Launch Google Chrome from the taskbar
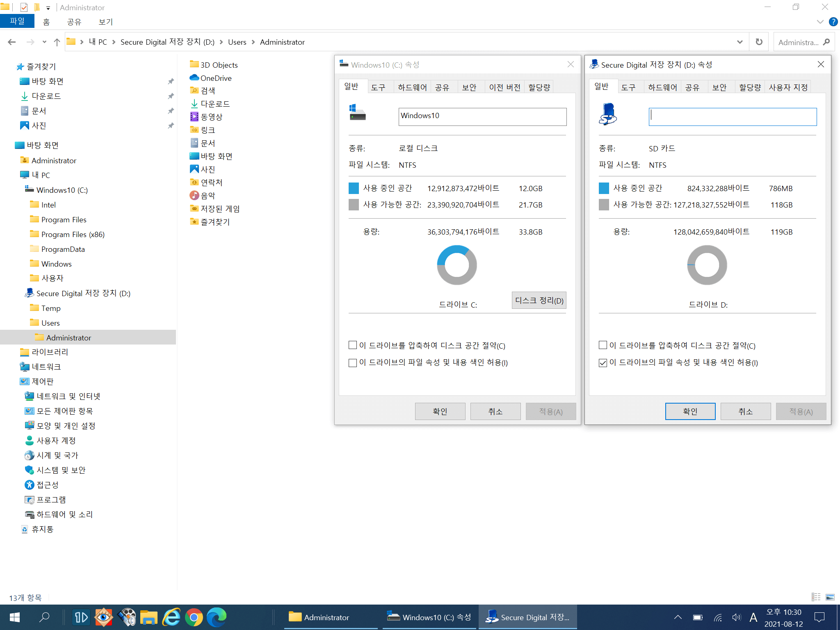 click(x=194, y=617)
